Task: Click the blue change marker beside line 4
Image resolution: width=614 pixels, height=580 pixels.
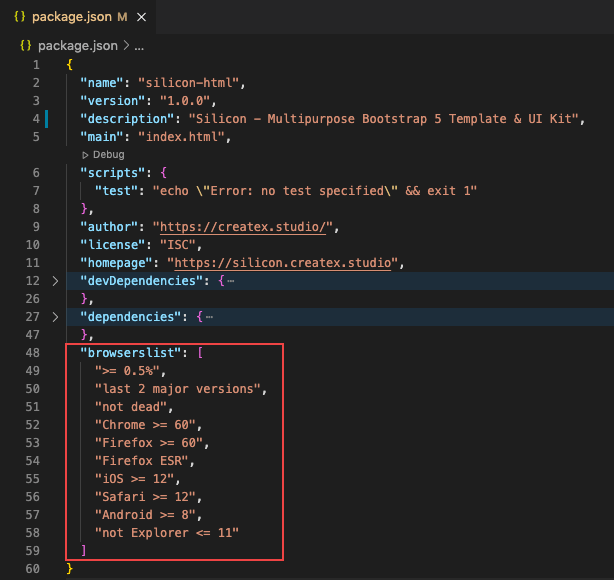Action: 48,119
